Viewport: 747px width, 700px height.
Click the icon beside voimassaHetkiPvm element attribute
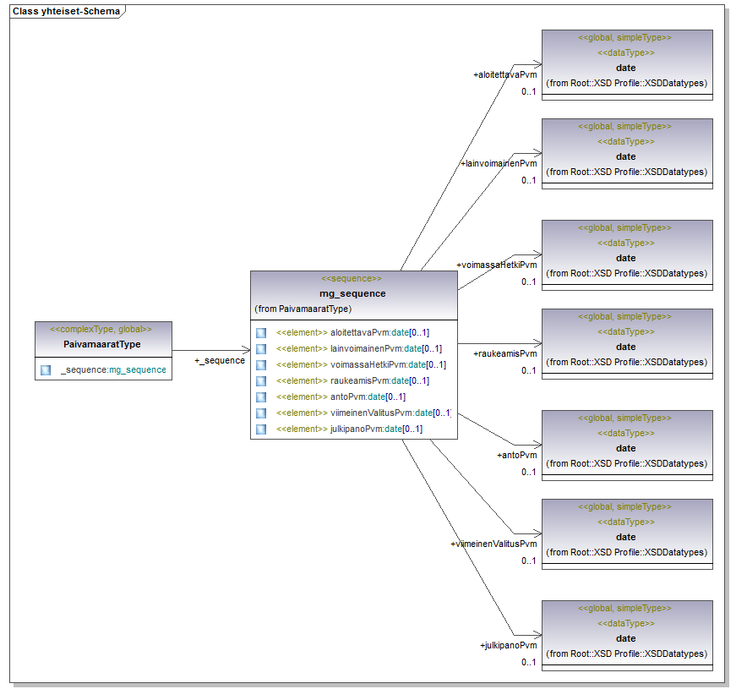coord(261,365)
